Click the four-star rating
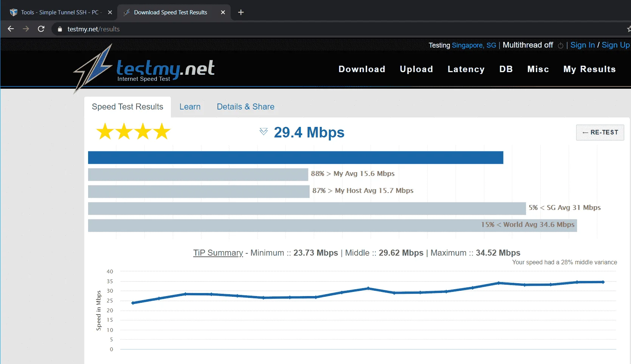 coord(133,131)
